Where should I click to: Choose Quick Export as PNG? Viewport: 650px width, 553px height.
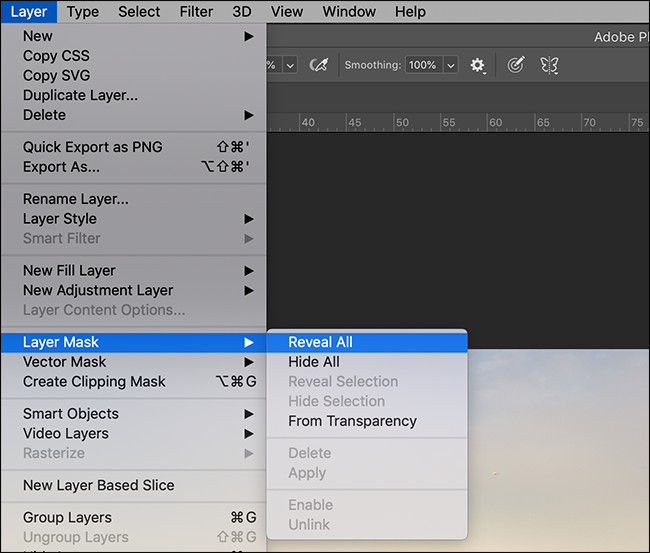click(x=133, y=147)
